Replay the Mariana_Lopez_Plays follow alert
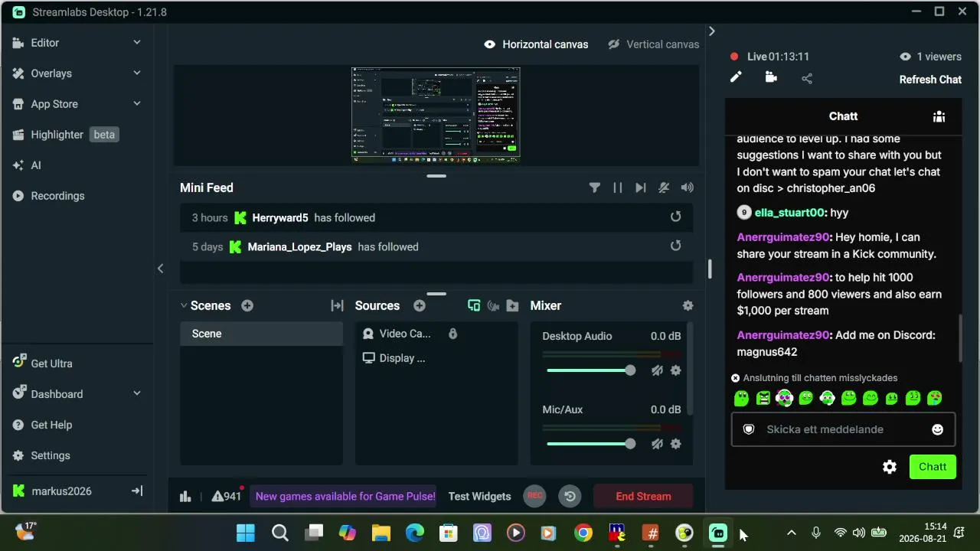The image size is (980, 551). (675, 246)
